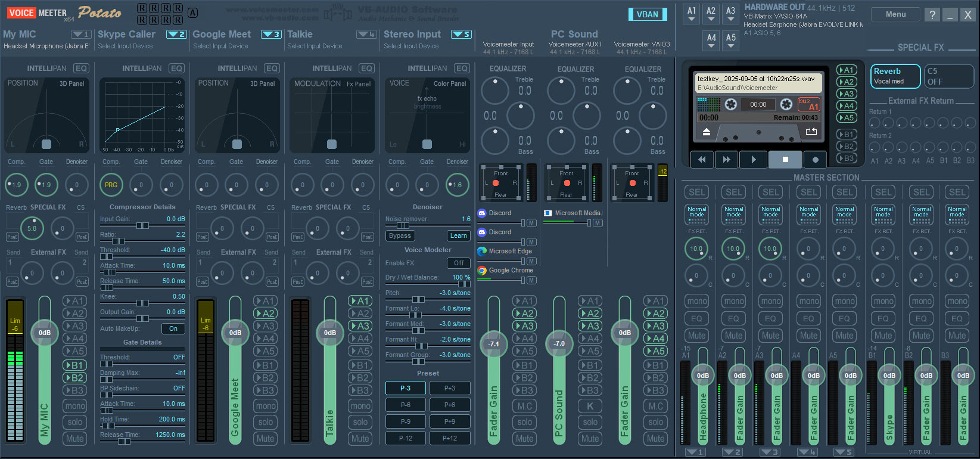Open the Hardware Out A3 device dropdown
This screenshot has height=459, width=980.
click(730, 14)
